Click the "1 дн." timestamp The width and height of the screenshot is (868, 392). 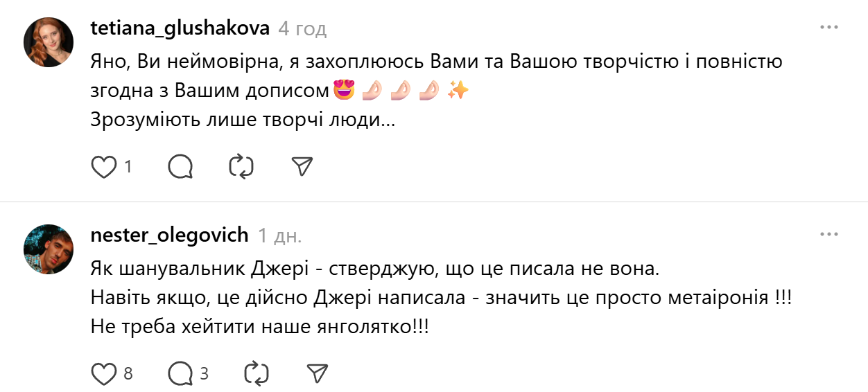point(279,235)
